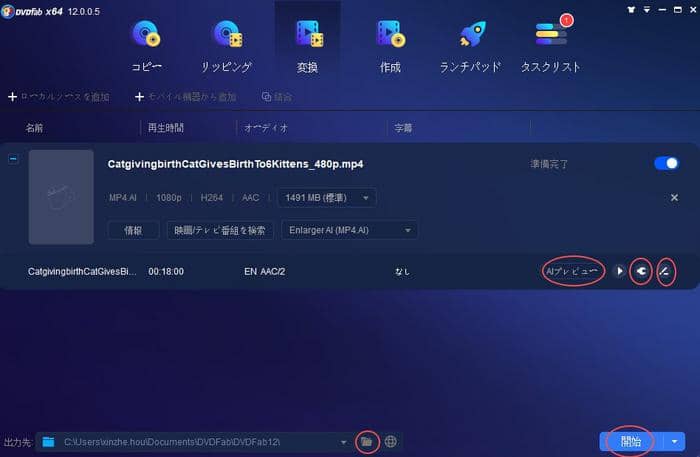Open the video edit pencil icon
The image size is (700, 457).
click(x=665, y=271)
